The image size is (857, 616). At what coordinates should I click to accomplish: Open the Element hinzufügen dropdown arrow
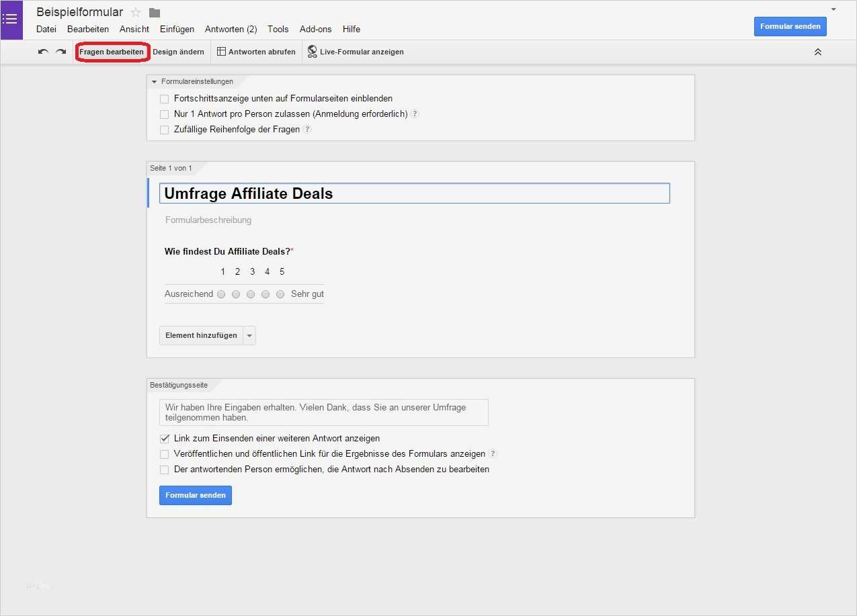(249, 335)
